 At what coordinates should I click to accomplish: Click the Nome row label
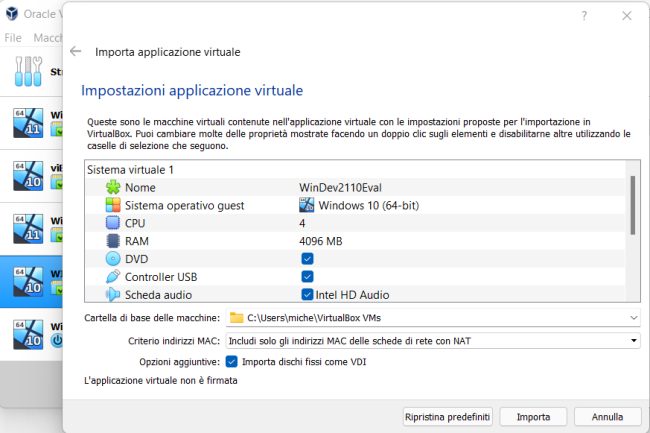click(140, 187)
